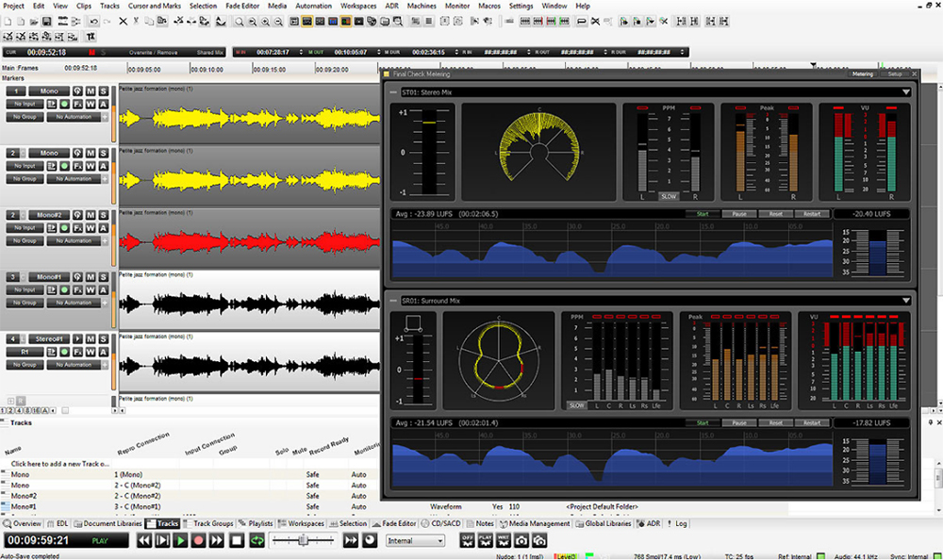Click the New Project toolbar icon
The image size is (943, 560).
point(8,22)
